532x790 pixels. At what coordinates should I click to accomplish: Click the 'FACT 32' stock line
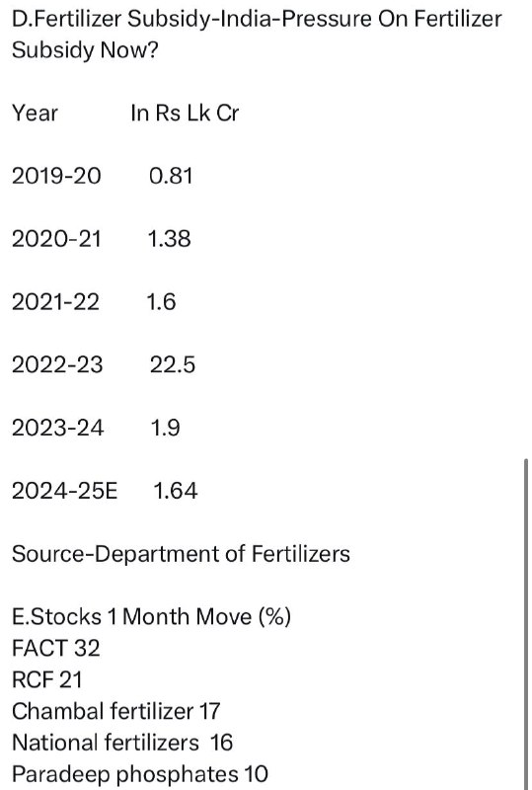56,648
